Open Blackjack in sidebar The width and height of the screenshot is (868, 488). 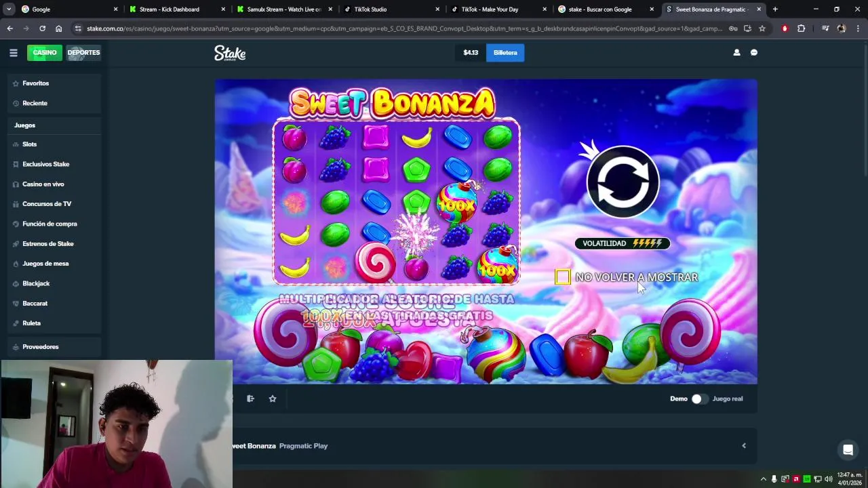coord(54,283)
